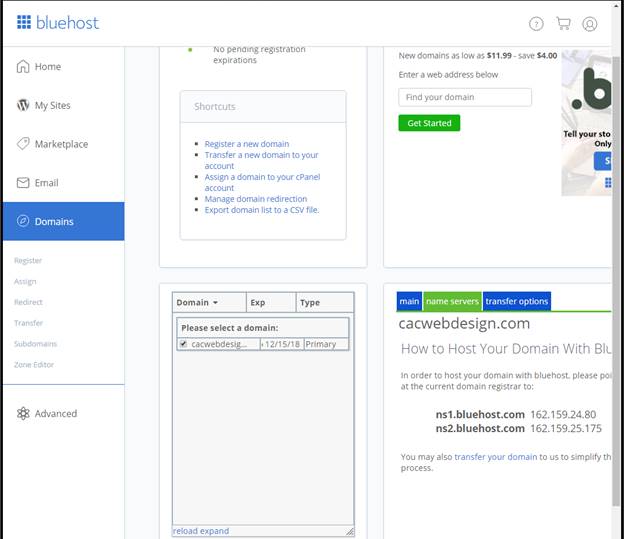Click the .b advertisement banner image
The height and width of the screenshot is (539, 624).
tap(586, 123)
